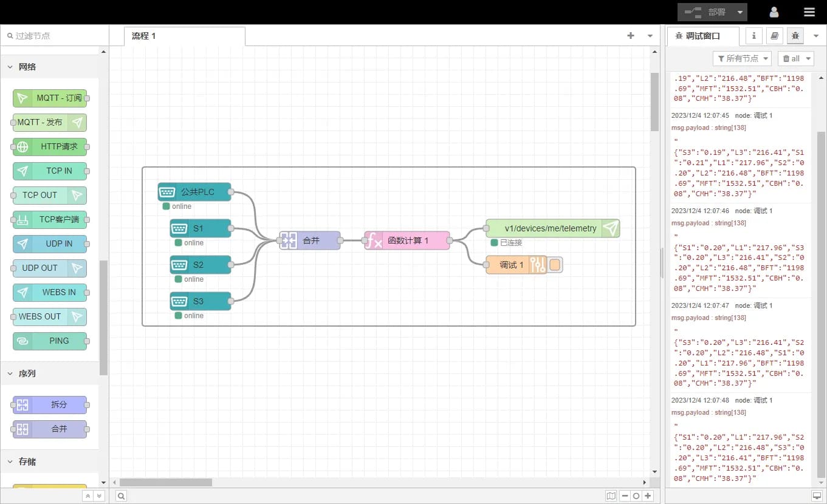Click the canvas search magnifier icon
Screen dimensions: 827x504
[x=122, y=496]
